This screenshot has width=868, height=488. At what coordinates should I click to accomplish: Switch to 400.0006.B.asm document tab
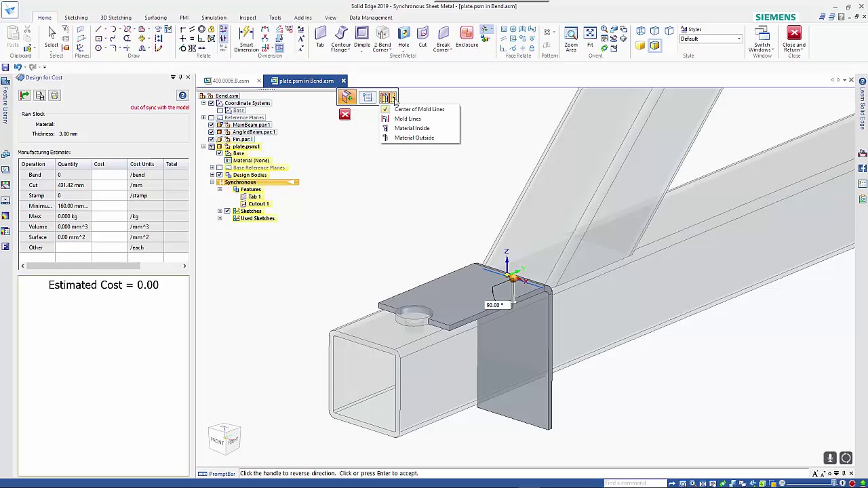231,81
